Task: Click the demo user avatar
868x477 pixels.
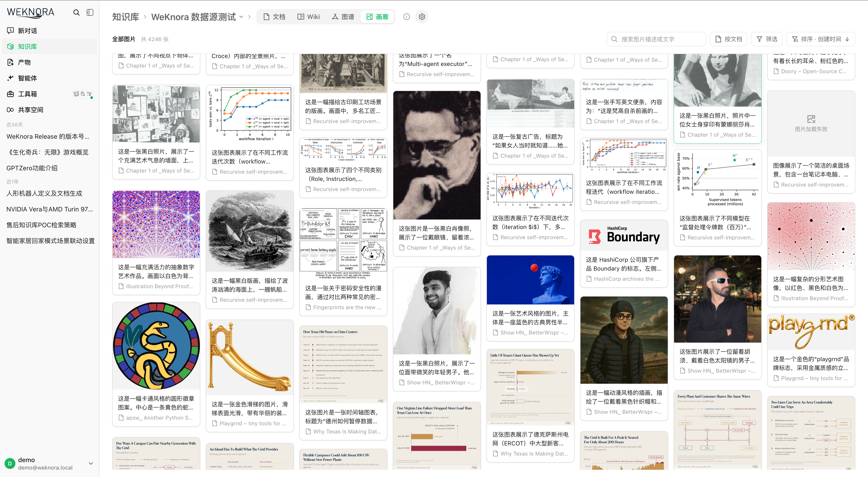Action: (x=10, y=463)
